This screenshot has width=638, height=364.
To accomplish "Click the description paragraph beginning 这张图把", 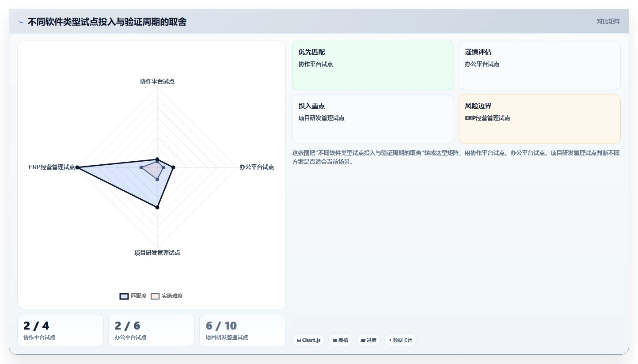I will (456, 157).
